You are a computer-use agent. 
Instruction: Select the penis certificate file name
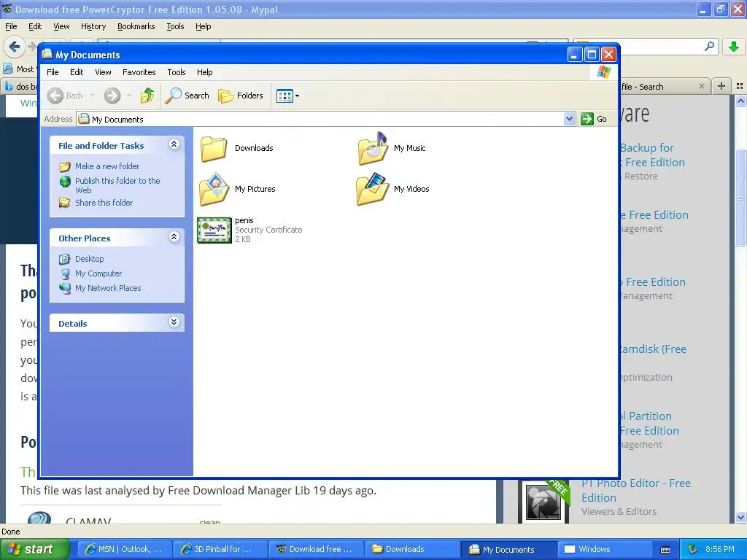pos(244,220)
